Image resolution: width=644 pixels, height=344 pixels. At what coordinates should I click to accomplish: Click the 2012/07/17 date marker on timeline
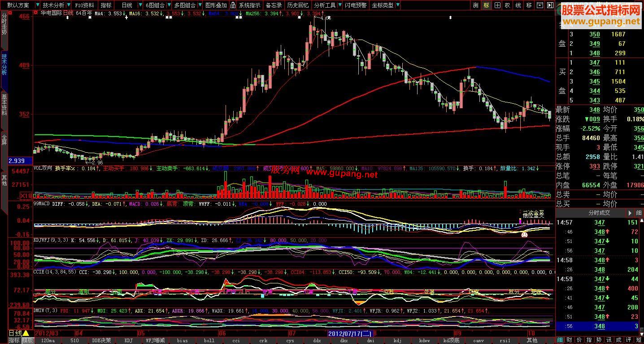point(350,334)
